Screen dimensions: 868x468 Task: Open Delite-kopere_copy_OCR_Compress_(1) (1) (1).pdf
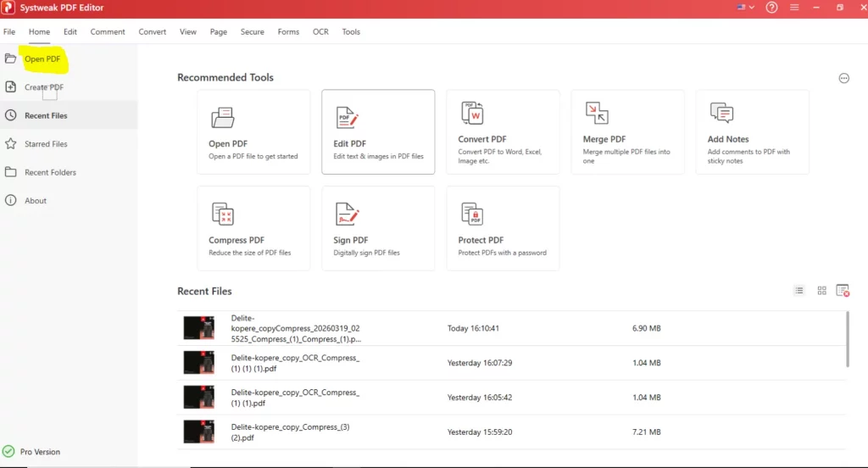[x=295, y=363]
